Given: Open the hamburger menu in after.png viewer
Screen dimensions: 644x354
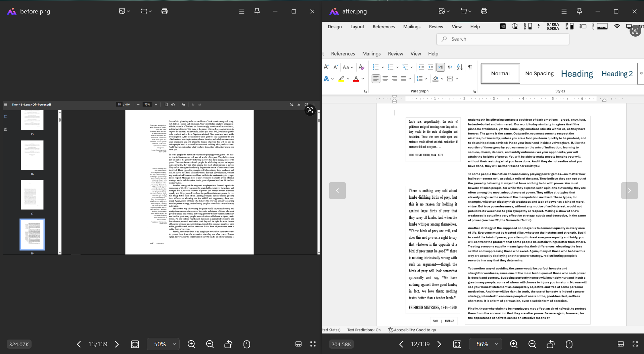Looking at the screenshot, I should pyautogui.click(x=564, y=11).
